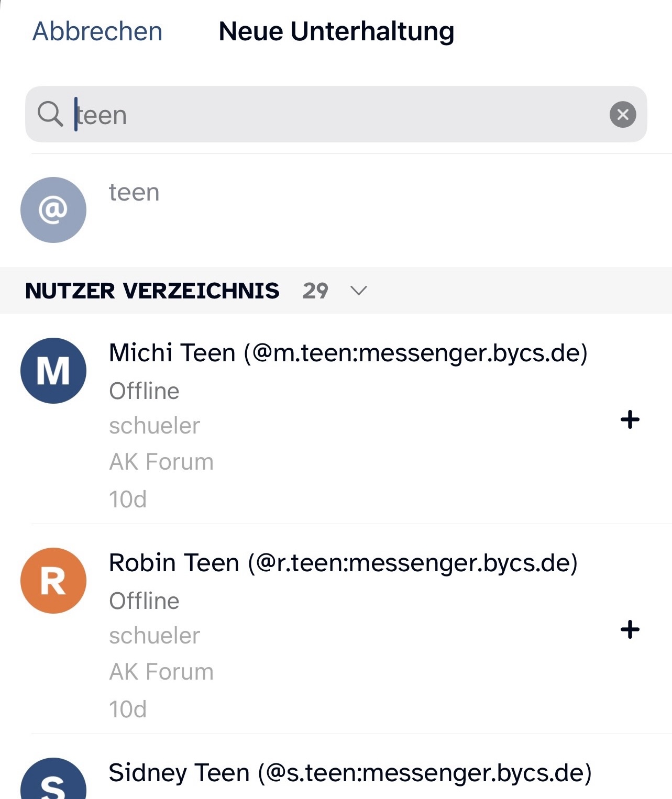
Task: Add Michi Teen using the plus icon
Action: tap(630, 419)
